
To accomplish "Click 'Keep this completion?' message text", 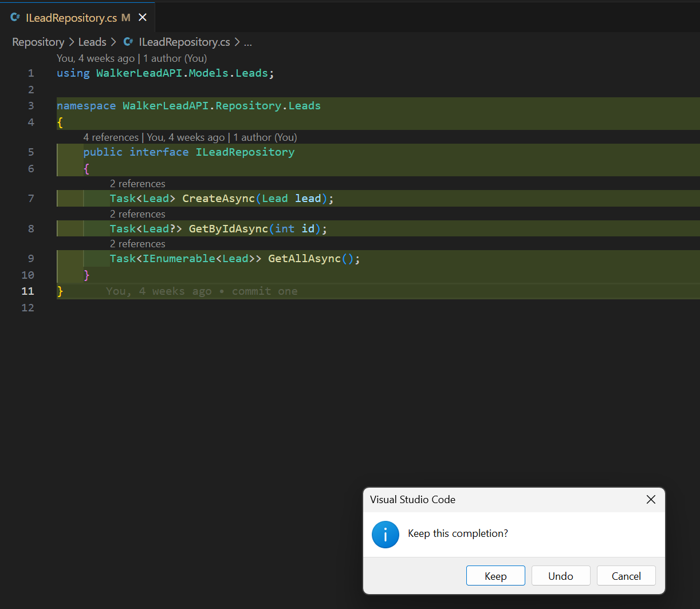I will pos(458,533).
